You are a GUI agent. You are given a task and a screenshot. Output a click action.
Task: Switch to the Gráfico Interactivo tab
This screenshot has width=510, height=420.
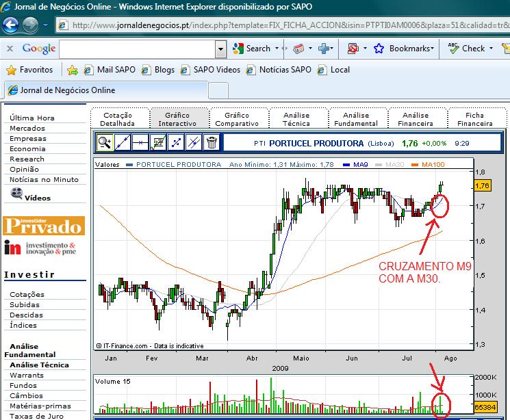(177, 119)
